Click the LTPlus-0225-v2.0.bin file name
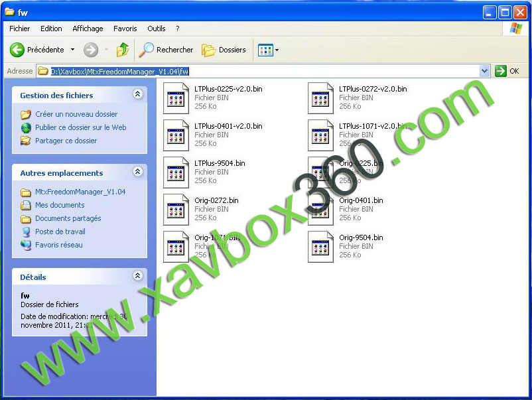Screen dimensions: 532x400 [x=228, y=89]
